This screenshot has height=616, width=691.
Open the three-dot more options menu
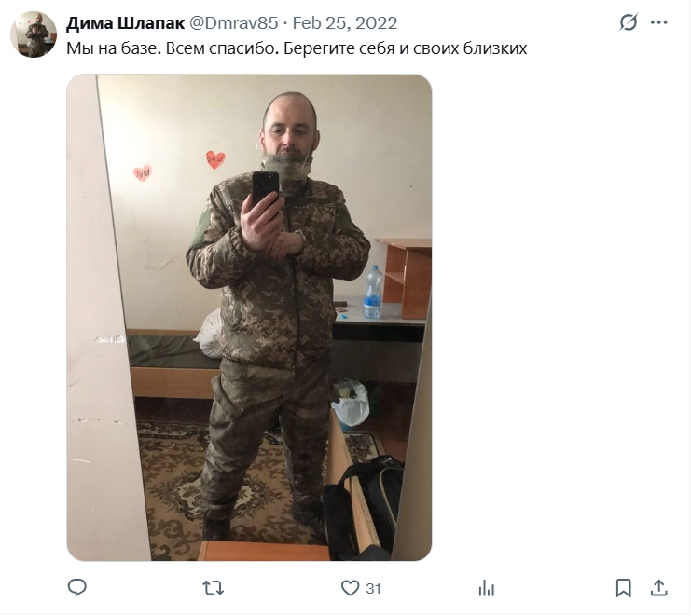[x=659, y=22]
